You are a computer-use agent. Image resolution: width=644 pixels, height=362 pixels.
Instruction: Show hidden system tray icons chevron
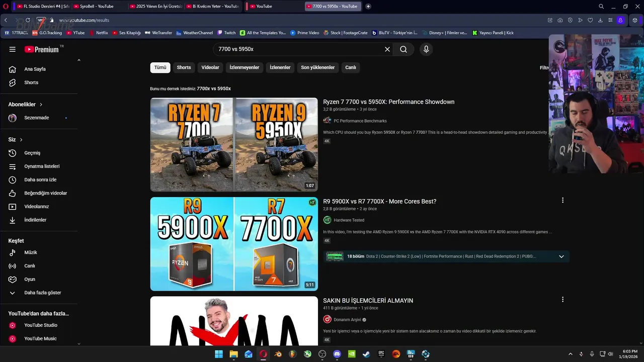pyautogui.click(x=570, y=354)
